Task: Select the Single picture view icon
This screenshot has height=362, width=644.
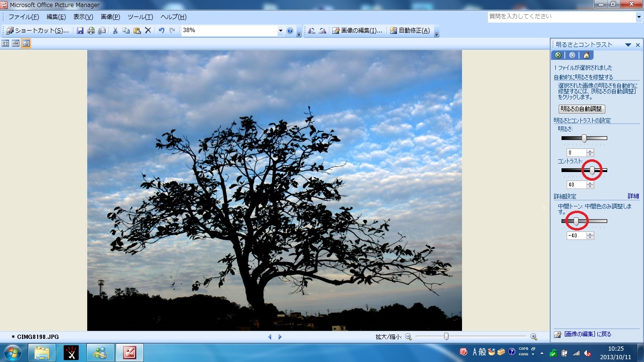Action: pyautogui.click(x=26, y=43)
